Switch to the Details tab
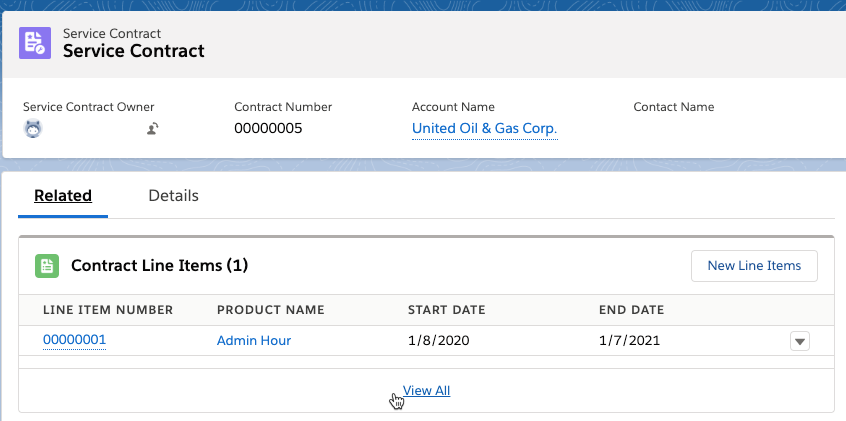Image resolution: width=846 pixels, height=421 pixels. pos(173,195)
